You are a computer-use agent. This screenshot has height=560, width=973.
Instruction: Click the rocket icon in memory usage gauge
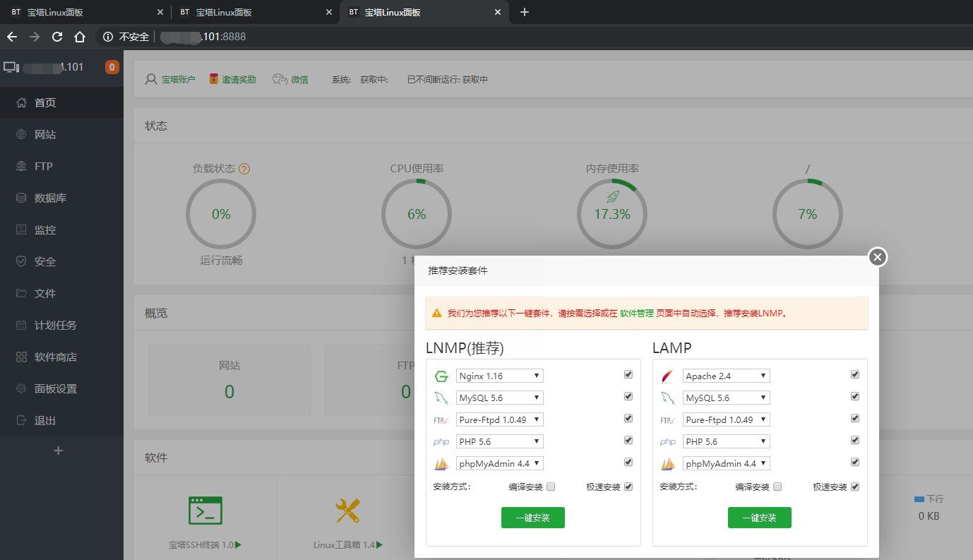[612, 197]
